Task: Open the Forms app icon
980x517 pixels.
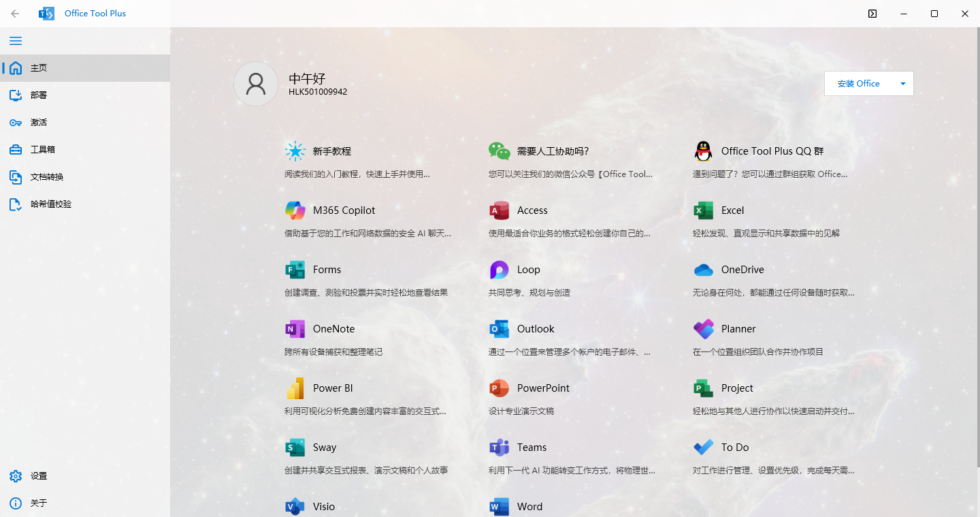Action: [x=295, y=270]
